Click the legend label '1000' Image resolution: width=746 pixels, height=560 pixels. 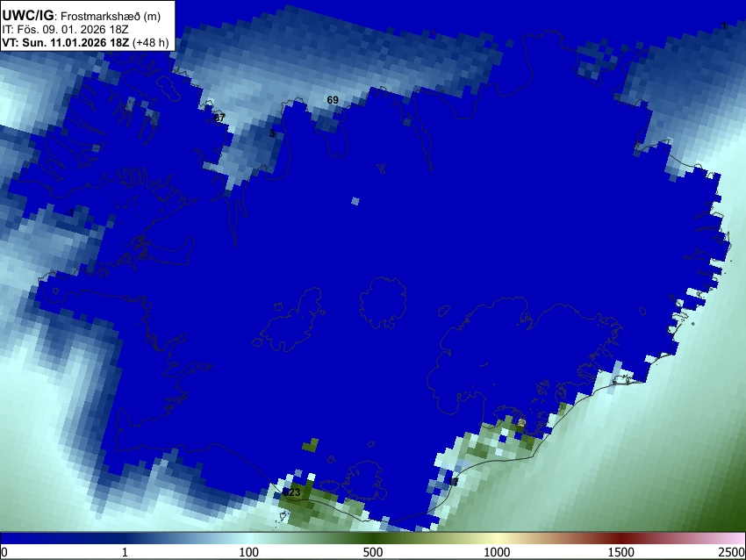[x=497, y=552]
